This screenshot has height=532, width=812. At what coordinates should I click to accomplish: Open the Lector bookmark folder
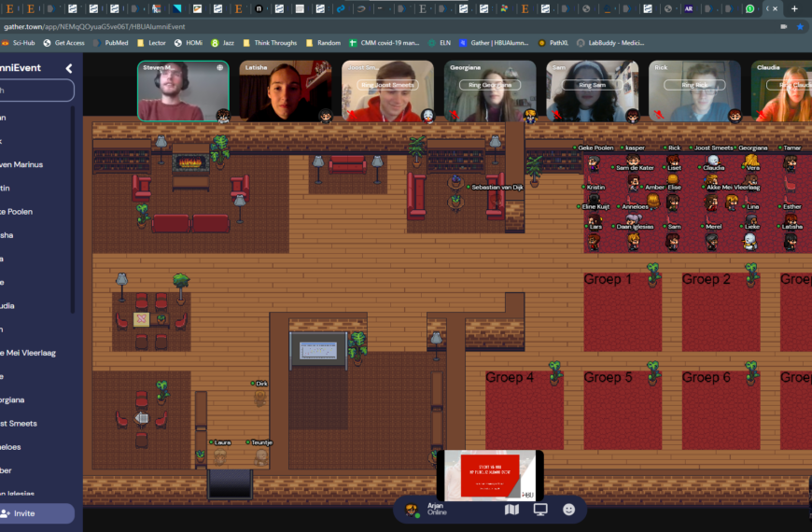coord(152,43)
